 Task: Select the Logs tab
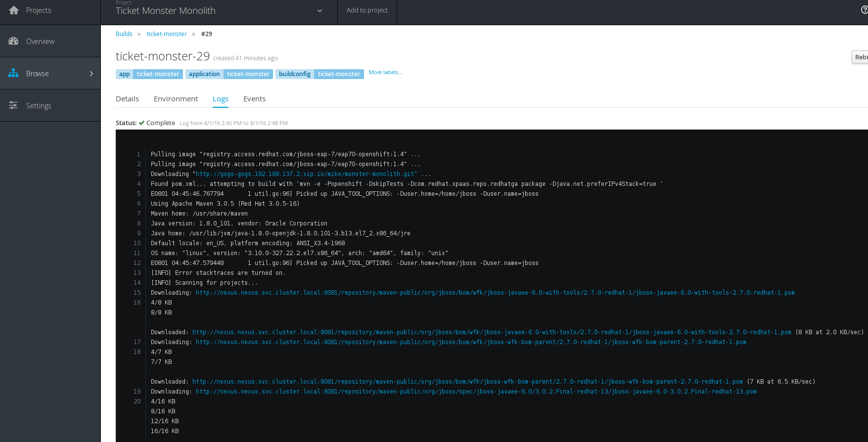coord(221,99)
